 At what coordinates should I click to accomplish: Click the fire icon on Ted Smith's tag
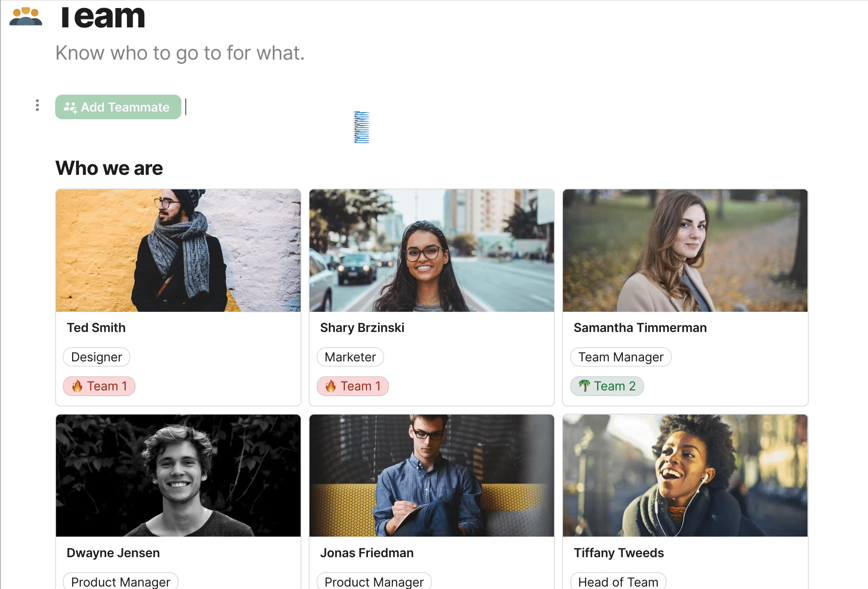77,386
